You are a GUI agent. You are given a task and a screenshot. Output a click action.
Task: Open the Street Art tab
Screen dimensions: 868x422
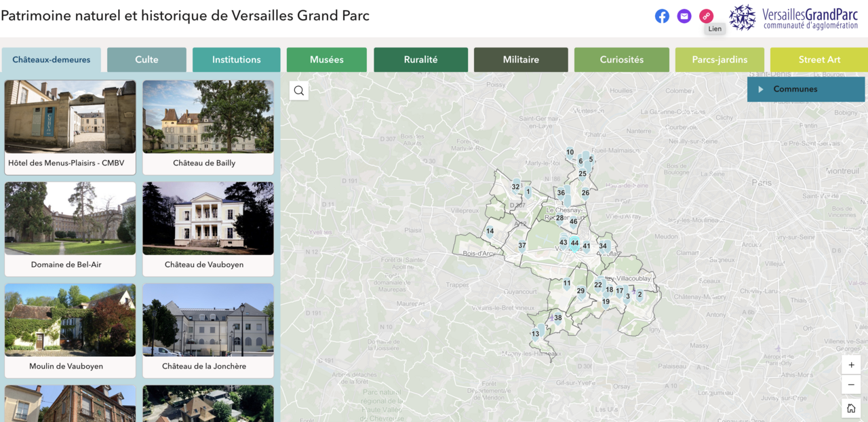(819, 60)
